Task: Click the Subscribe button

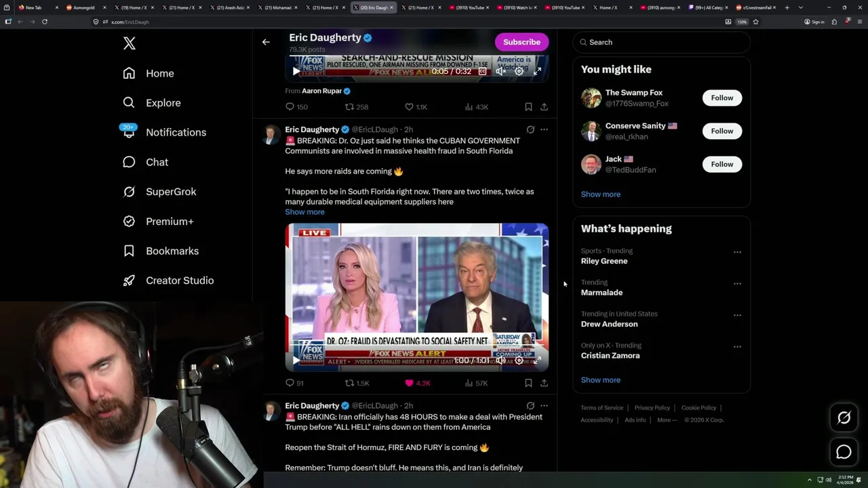Action: pos(521,42)
